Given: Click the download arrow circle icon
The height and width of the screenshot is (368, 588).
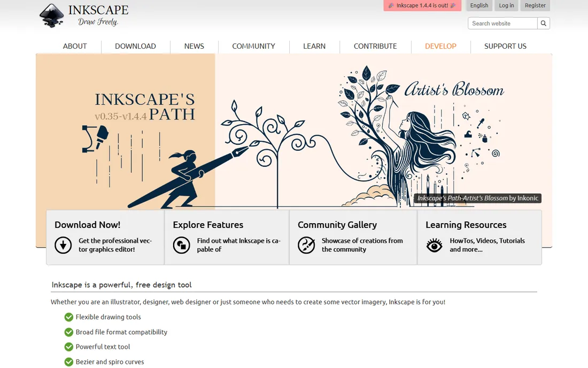Looking at the screenshot, I should click(x=63, y=245).
